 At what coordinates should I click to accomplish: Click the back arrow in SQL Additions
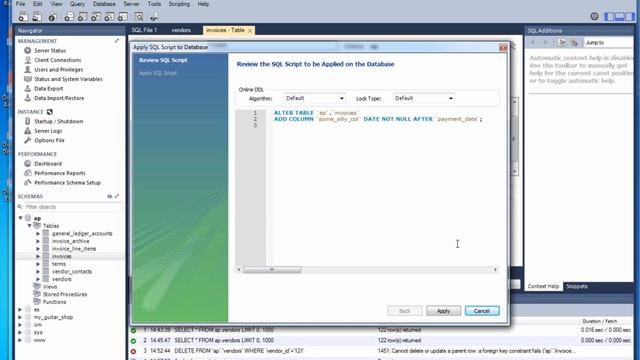533,42
